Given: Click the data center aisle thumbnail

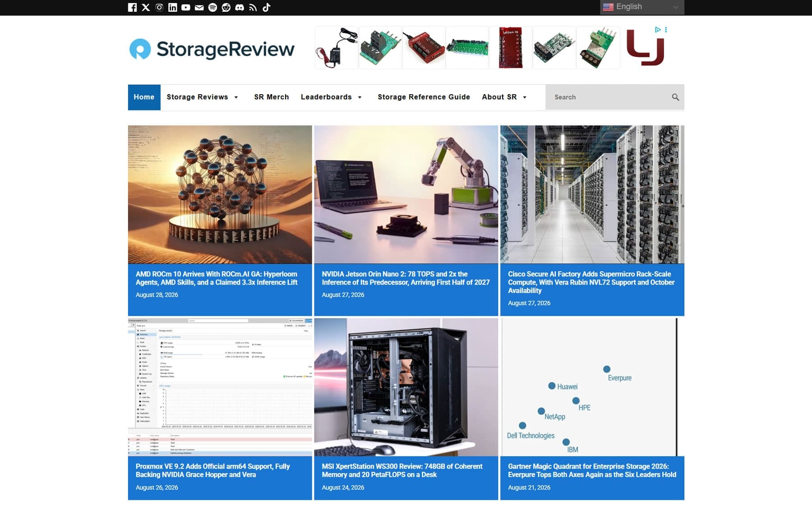Looking at the screenshot, I should click(x=592, y=194).
